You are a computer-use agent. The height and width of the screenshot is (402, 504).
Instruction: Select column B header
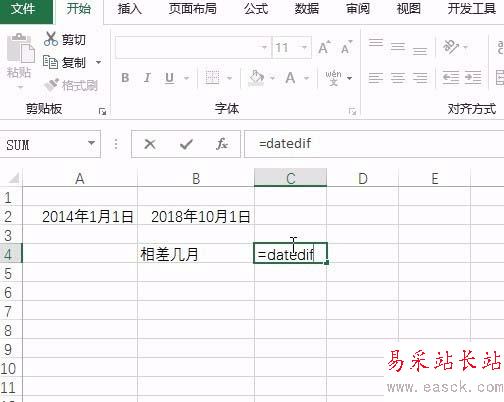coord(196,178)
